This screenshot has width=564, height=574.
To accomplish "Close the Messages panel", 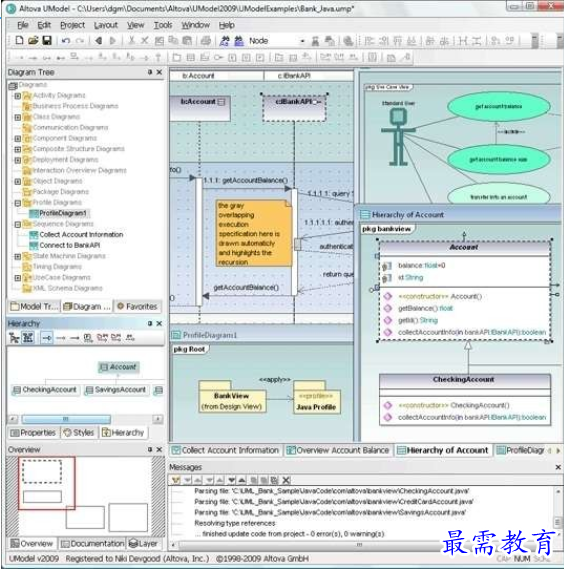I will 558,467.
